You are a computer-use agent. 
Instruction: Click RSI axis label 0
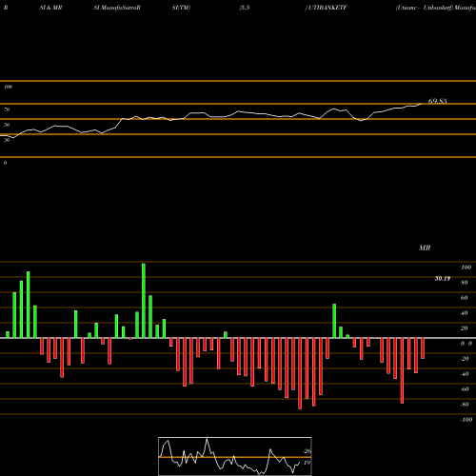click(x=6, y=163)
